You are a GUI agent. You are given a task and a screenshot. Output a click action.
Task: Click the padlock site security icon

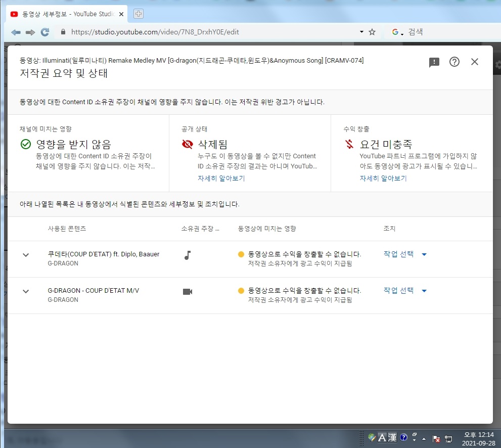tap(63, 32)
